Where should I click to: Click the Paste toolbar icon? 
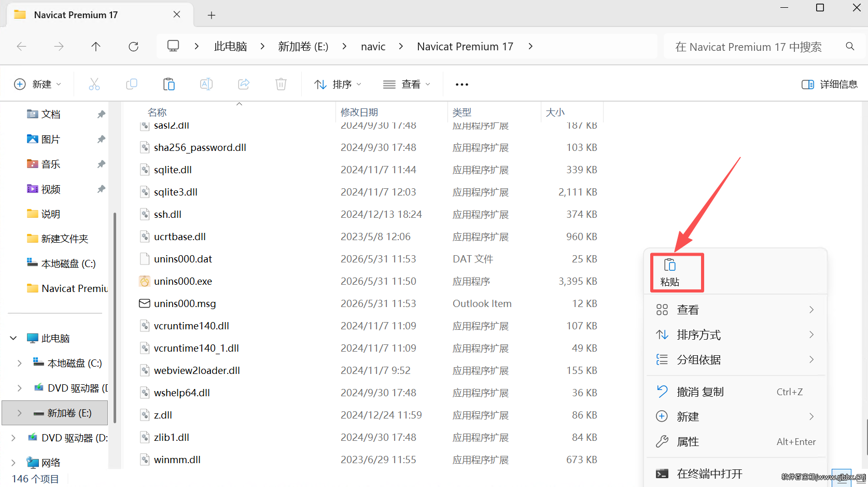click(x=169, y=84)
